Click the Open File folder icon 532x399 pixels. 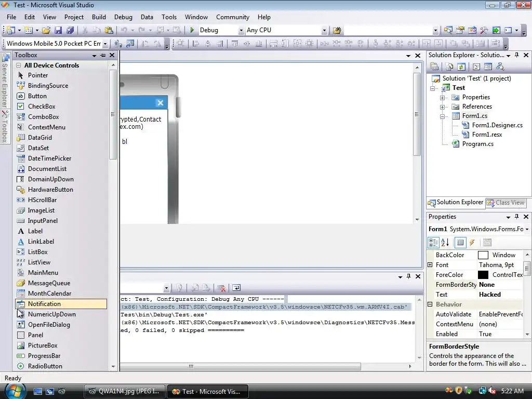point(46,30)
